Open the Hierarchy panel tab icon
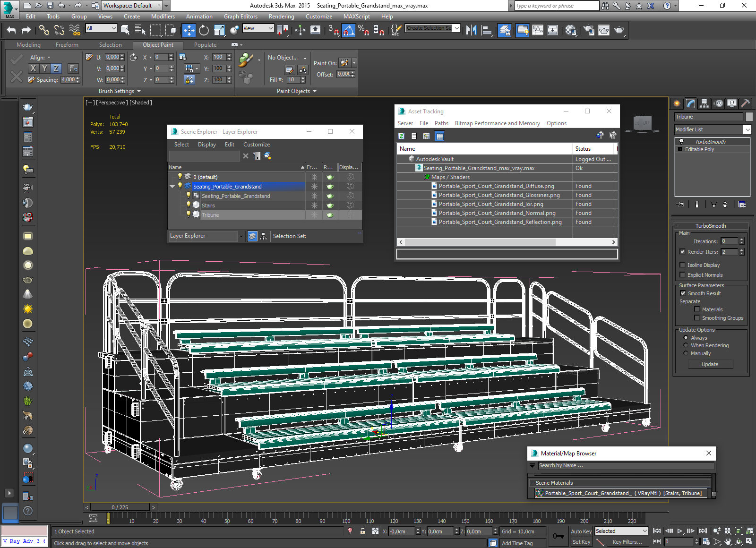This screenshot has height=548, width=756. click(x=704, y=103)
